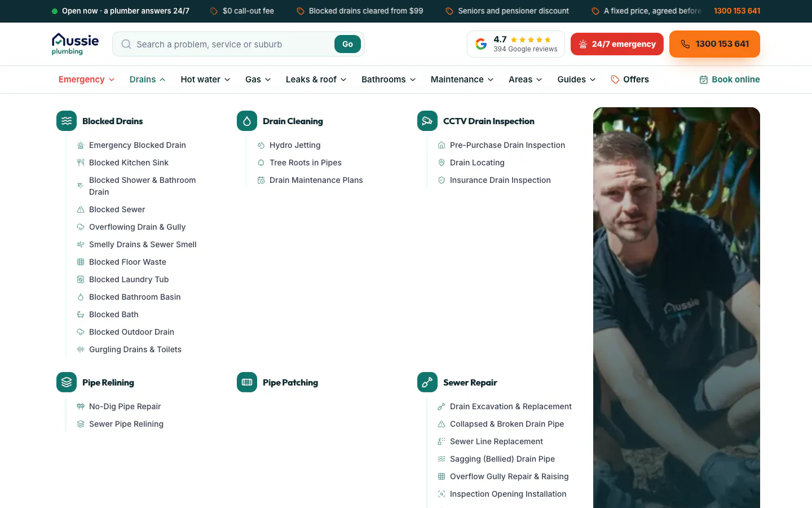Click the Blocked Drains category icon
Image resolution: width=812 pixels, height=508 pixels.
pyautogui.click(x=67, y=121)
